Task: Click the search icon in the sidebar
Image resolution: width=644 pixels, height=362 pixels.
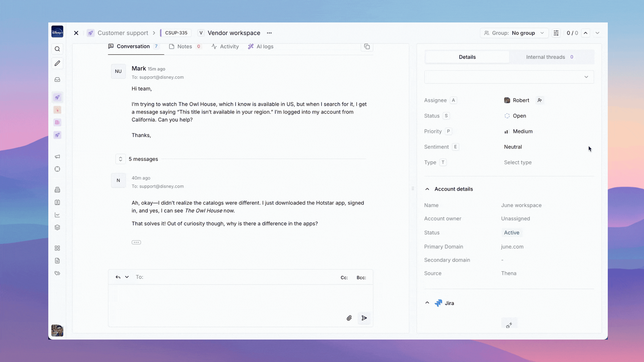Action: 57,49
